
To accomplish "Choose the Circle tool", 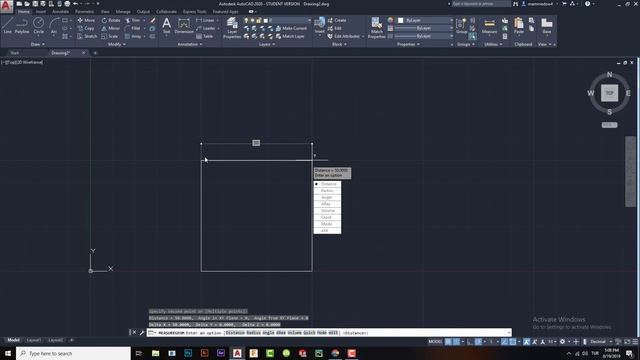I will [x=38, y=25].
